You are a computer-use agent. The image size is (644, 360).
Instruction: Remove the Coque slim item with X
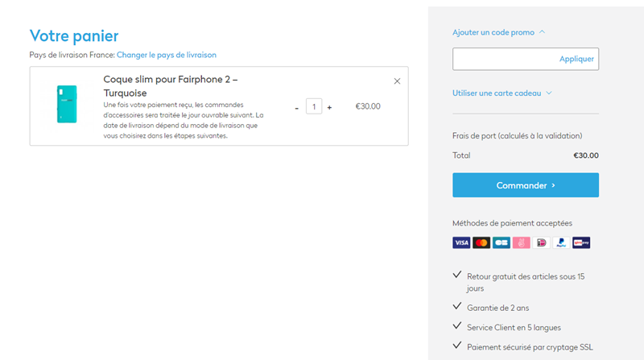point(397,81)
